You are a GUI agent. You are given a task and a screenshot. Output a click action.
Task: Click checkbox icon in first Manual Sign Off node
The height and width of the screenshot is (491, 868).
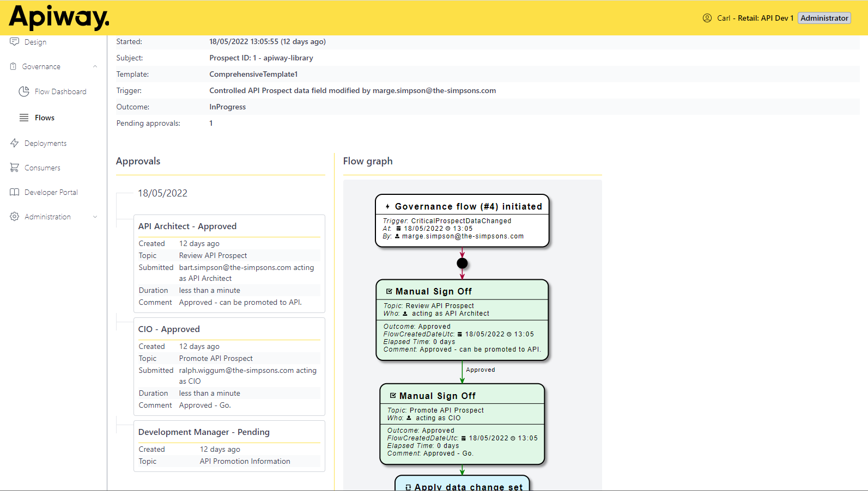coord(389,291)
